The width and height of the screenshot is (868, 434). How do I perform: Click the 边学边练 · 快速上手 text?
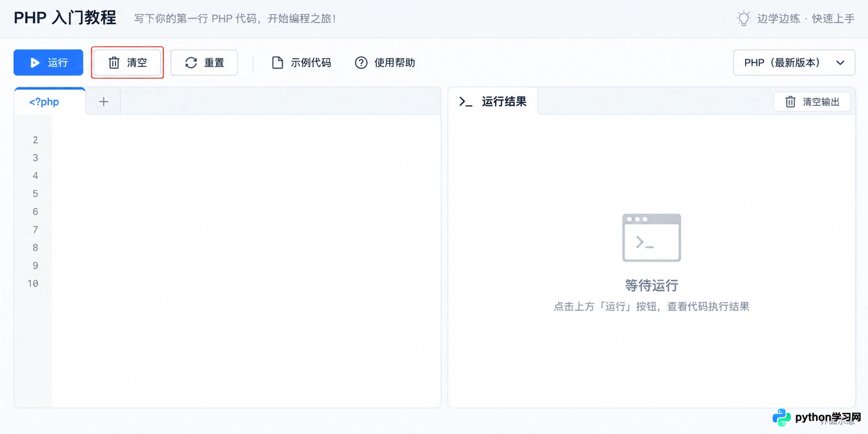click(806, 18)
